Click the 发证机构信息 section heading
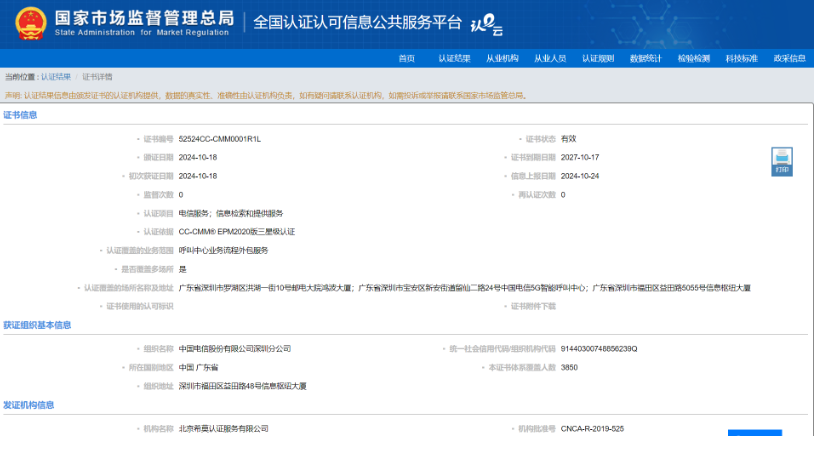814x455 pixels. tap(29, 405)
